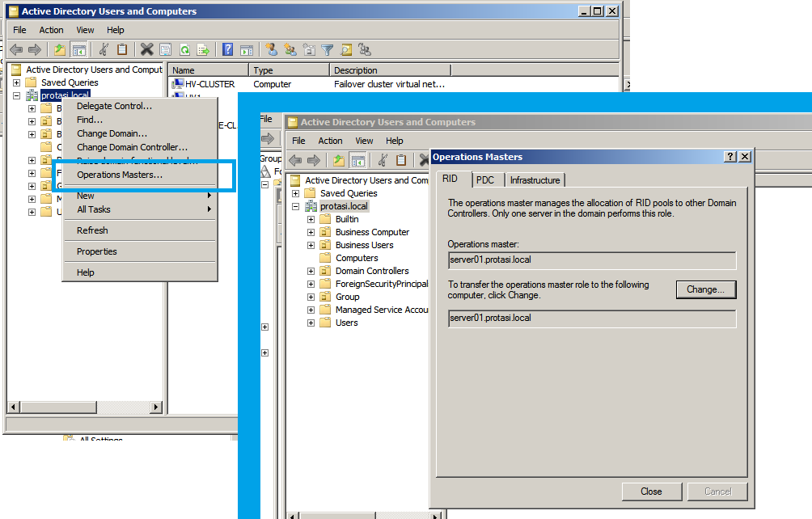Screen dimensions: 812x519
Task: Choose Operations Masters… from context menu
Action: click(139, 175)
